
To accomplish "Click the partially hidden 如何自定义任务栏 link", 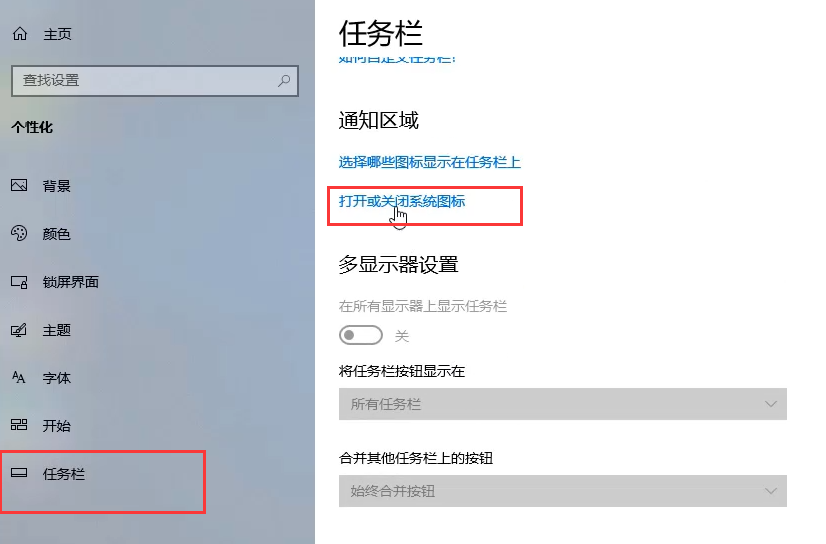I will (397, 59).
